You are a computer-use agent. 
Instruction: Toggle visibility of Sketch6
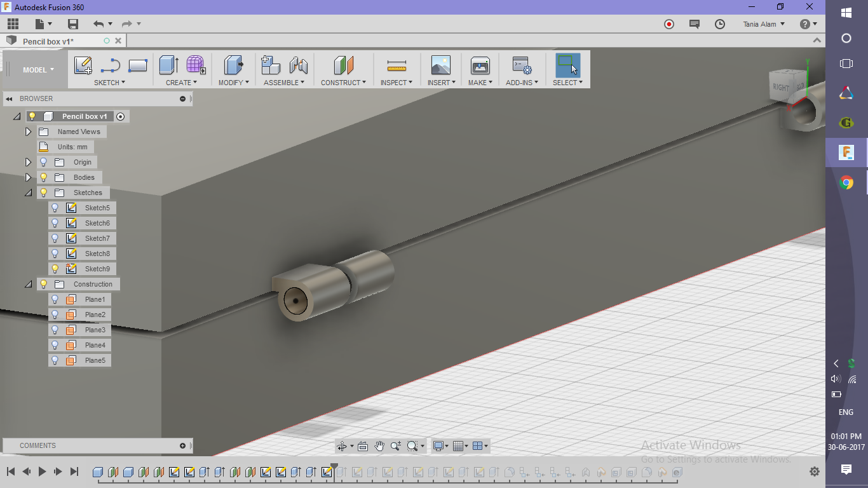[55, 223]
